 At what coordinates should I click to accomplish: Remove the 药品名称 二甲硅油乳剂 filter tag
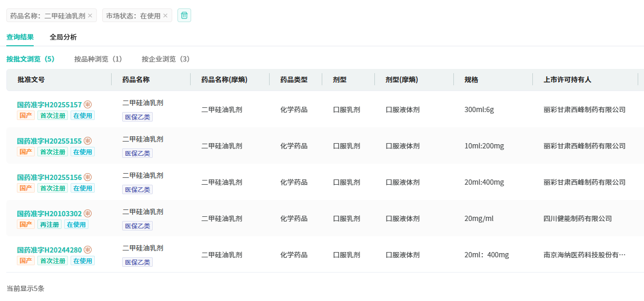coord(90,16)
